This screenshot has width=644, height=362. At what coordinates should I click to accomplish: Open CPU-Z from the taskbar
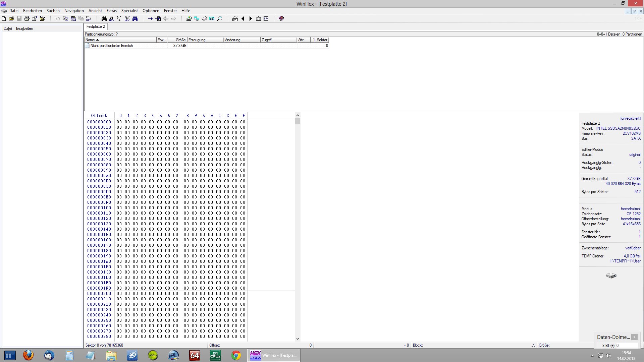215,355
